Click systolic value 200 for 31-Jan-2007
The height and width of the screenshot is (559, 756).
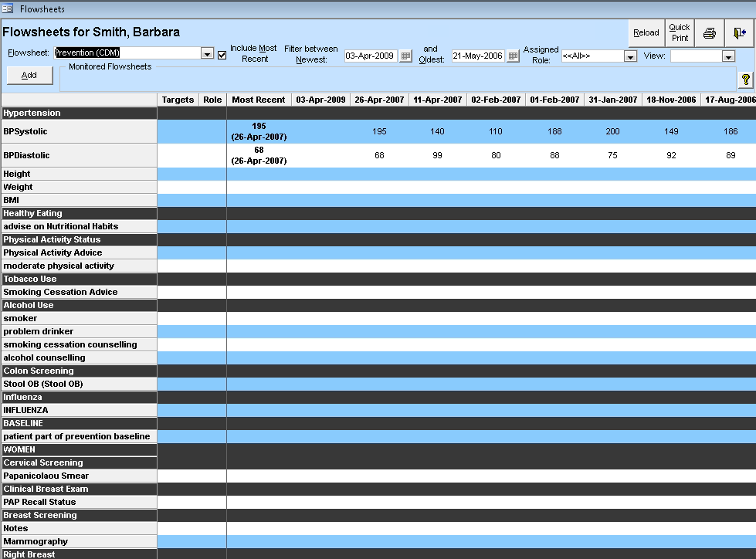pos(613,131)
